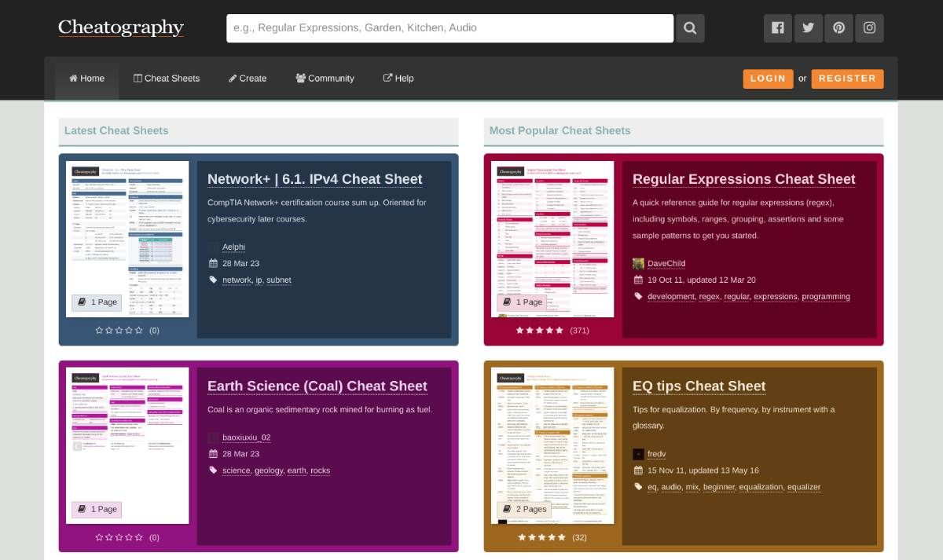This screenshot has height=560, width=943.
Task: Click the date 28 Mar 23 under Aelphi
Action: point(240,264)
